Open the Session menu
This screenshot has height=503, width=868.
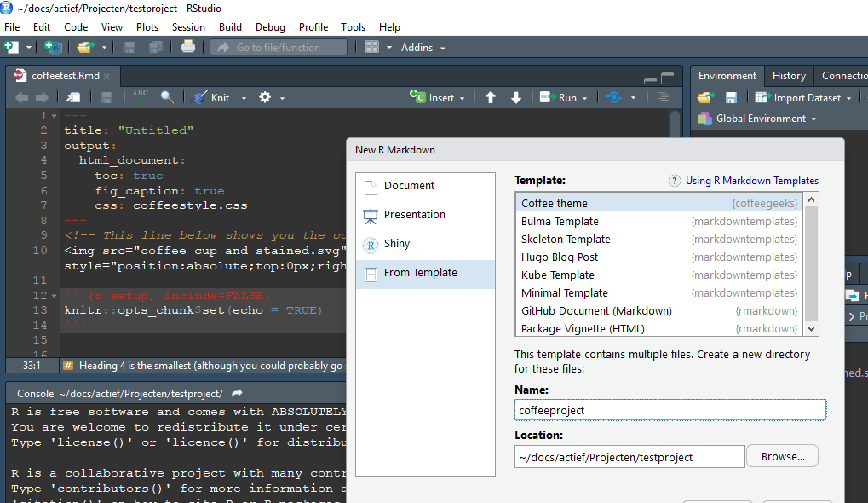pyautogui.click(x=188, y=27)
